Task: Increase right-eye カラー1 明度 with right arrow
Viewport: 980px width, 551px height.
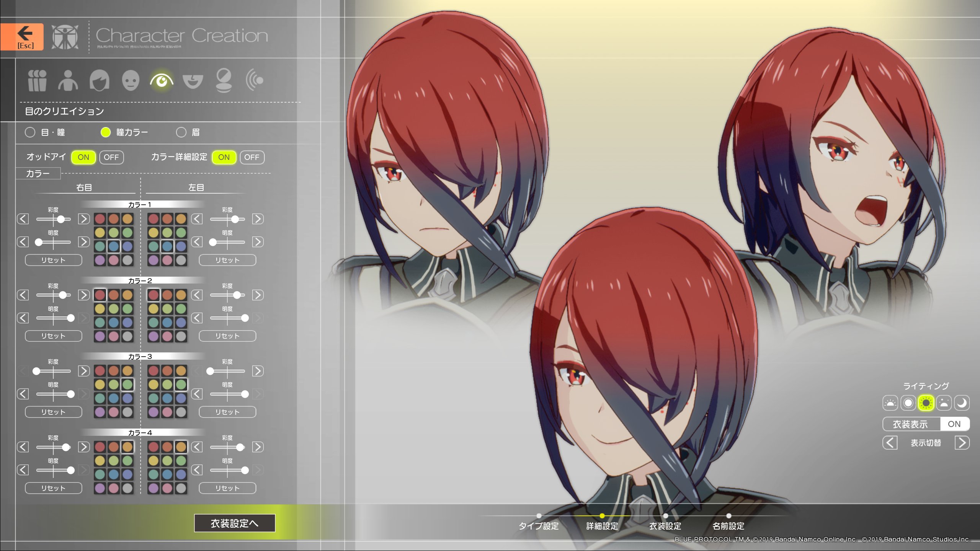Action: coord(84,242)
